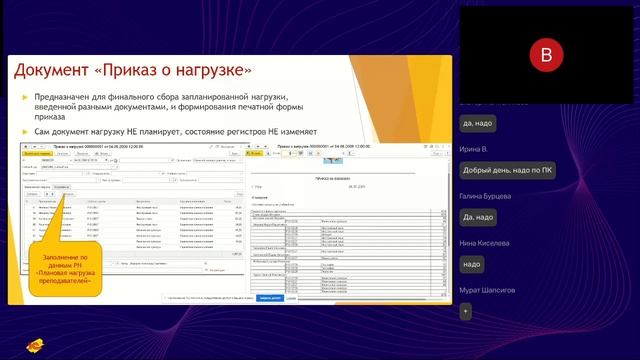Click the sender name 'Нина Киселева'
The height and width of the screenshot is (360, 640).
point(484,243)
